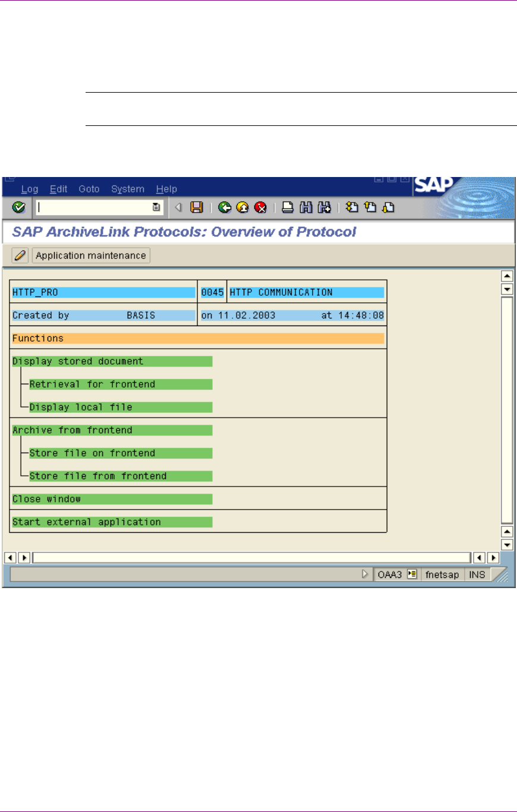This screenshot has width=517, height=812.
Task: Select the HTTP COMMUNICATION description cell
Action: point(307,292)
